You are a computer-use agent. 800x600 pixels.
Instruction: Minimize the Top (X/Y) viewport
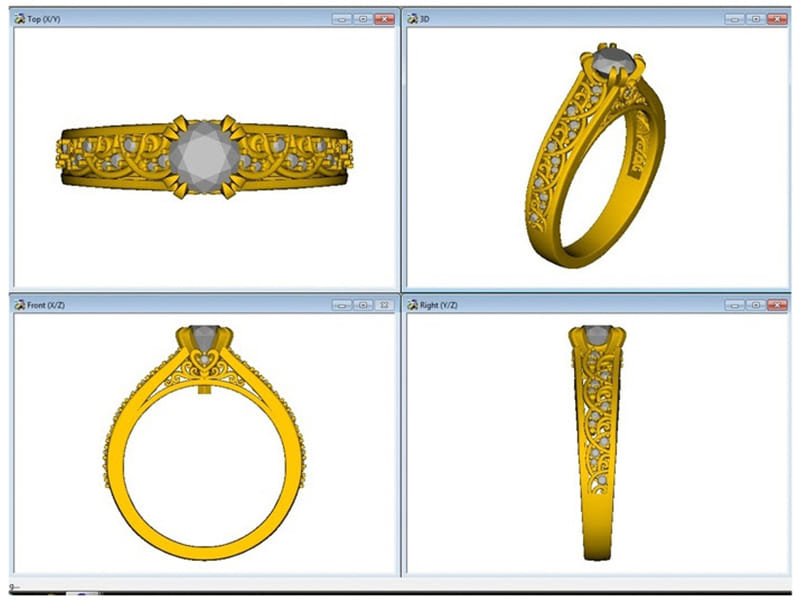tap(343, 19)
